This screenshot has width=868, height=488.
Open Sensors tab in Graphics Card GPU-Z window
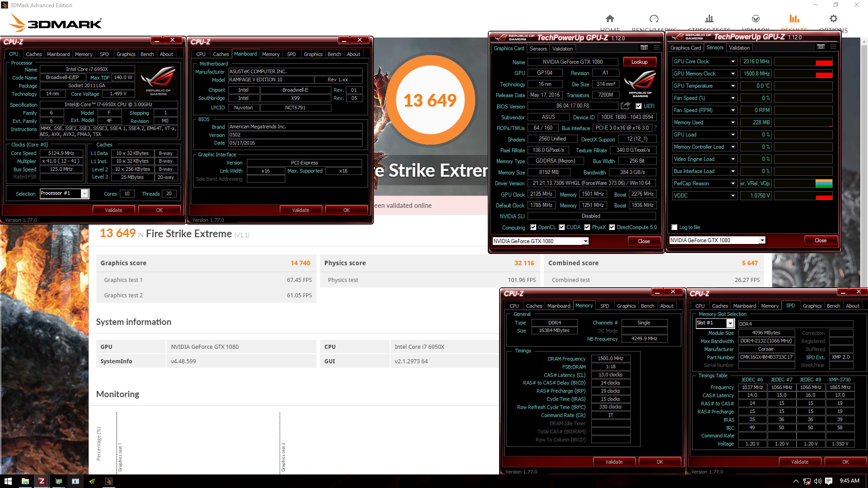coord(538,49)
